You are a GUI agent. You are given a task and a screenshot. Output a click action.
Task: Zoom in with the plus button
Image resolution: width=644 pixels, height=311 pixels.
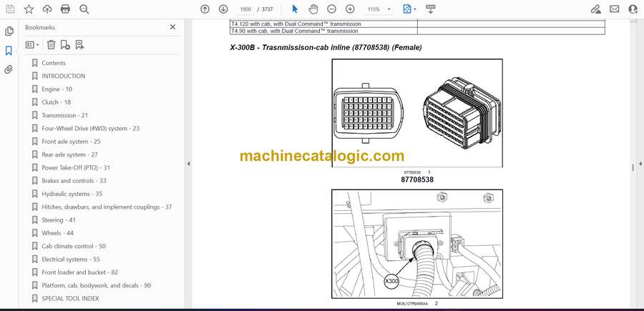[350, 9]
